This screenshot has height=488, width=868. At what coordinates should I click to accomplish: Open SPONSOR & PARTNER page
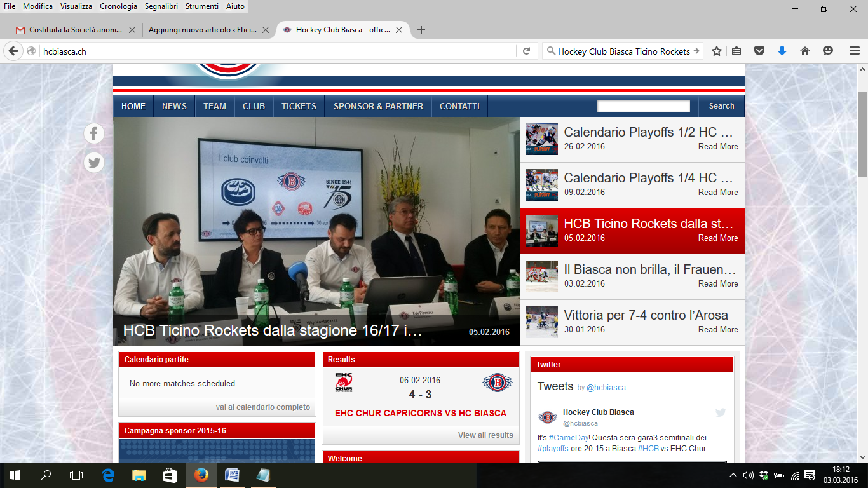point(378,106)
